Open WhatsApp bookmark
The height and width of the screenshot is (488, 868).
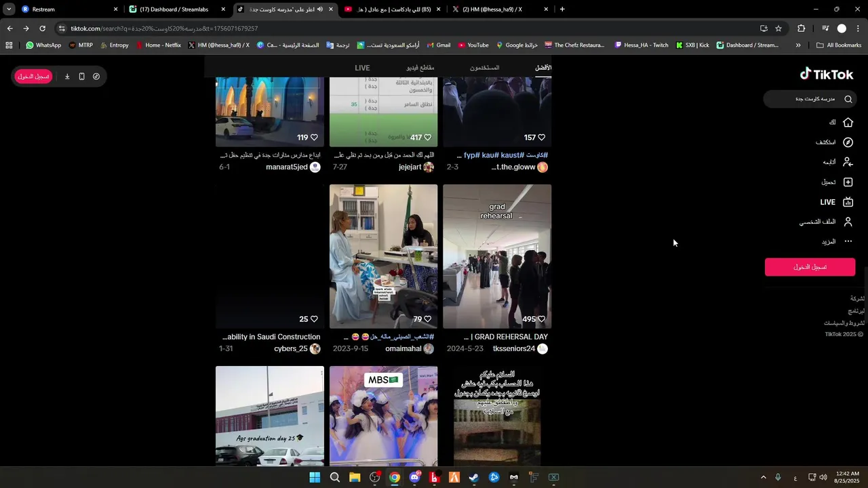pos(43,45)
